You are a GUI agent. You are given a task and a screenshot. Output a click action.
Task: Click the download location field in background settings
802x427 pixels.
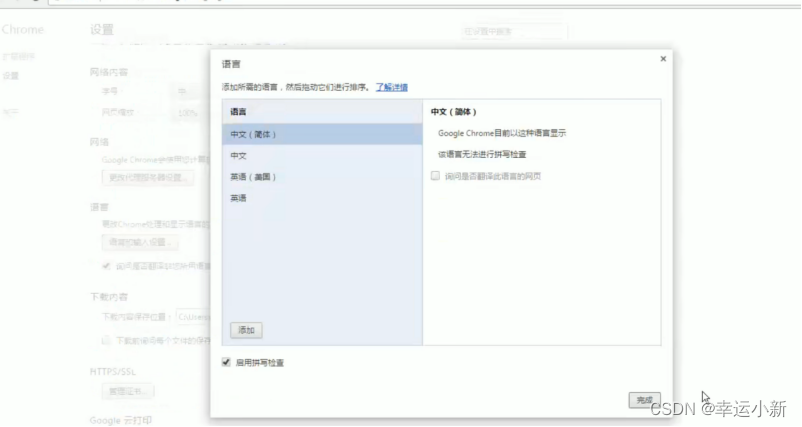click(193, 317)
